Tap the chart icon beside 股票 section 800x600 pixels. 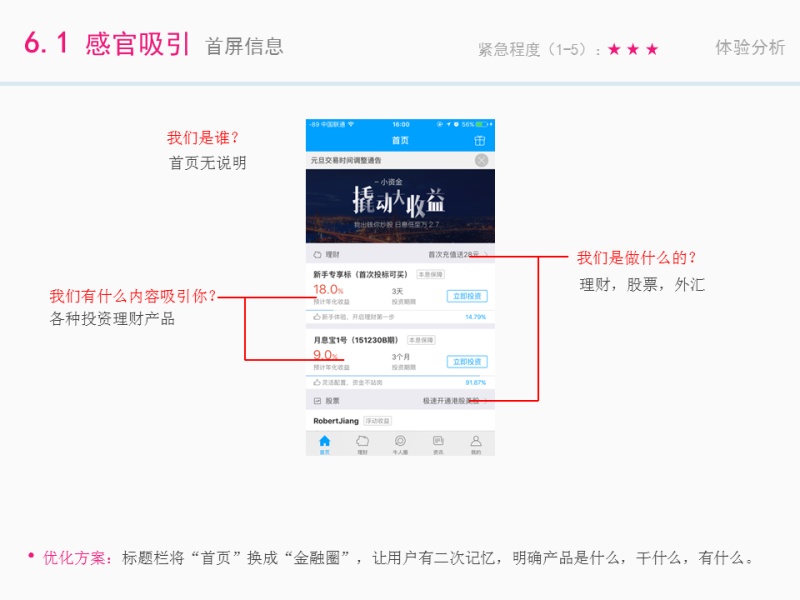pyautogui.click(x=317, y=401)
